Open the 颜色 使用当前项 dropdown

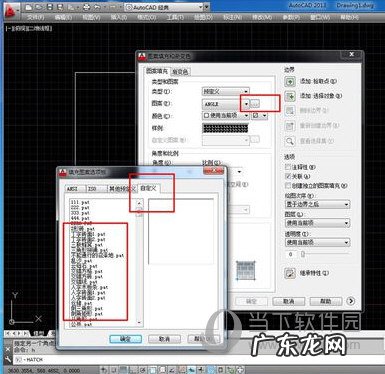(x=225, y=115)
